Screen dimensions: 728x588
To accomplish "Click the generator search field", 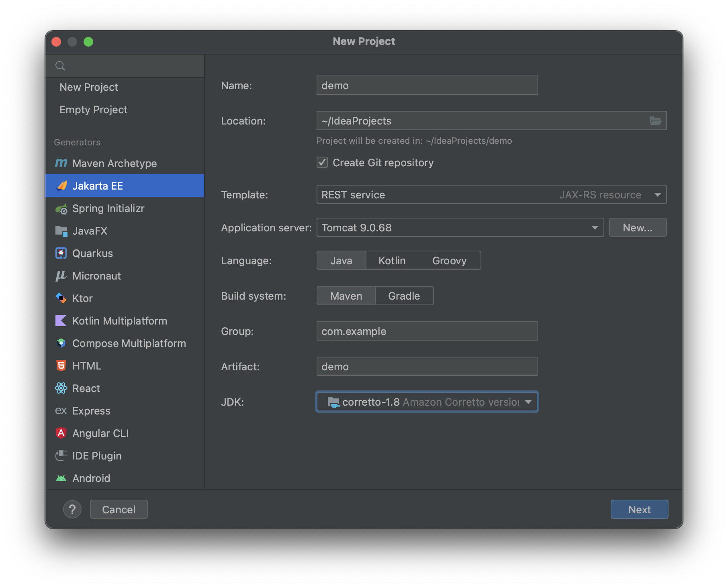I will click(125, 66).
